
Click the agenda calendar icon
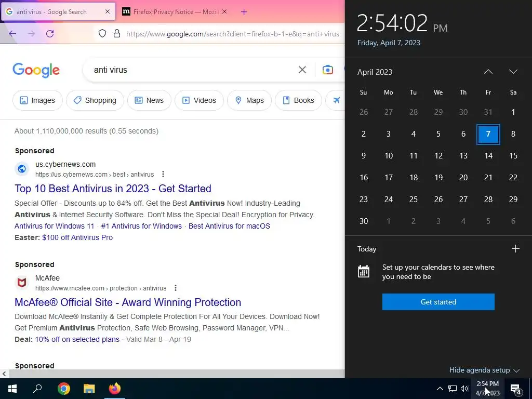(x=363, y=271)
